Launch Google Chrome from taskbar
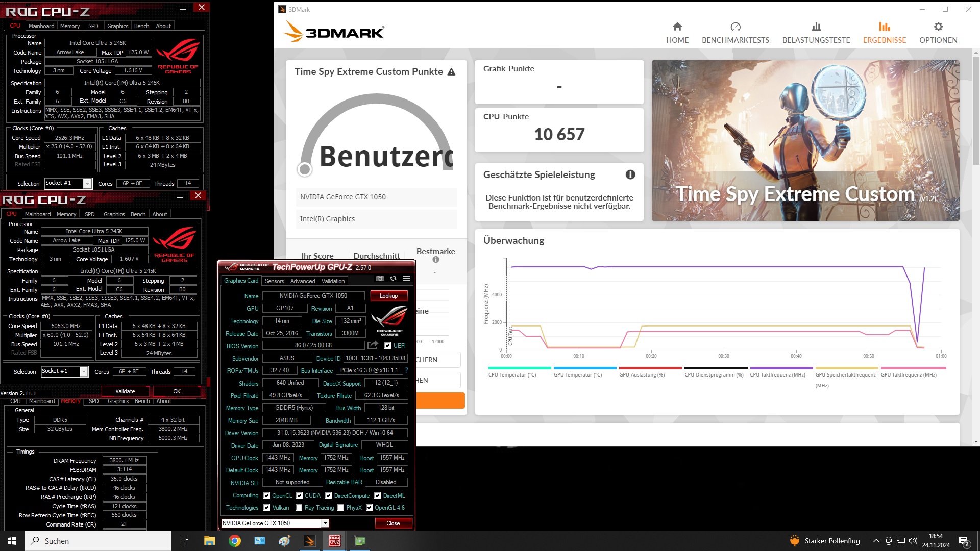The height and width of the screenshot is (551, 980). coord(234,541)
